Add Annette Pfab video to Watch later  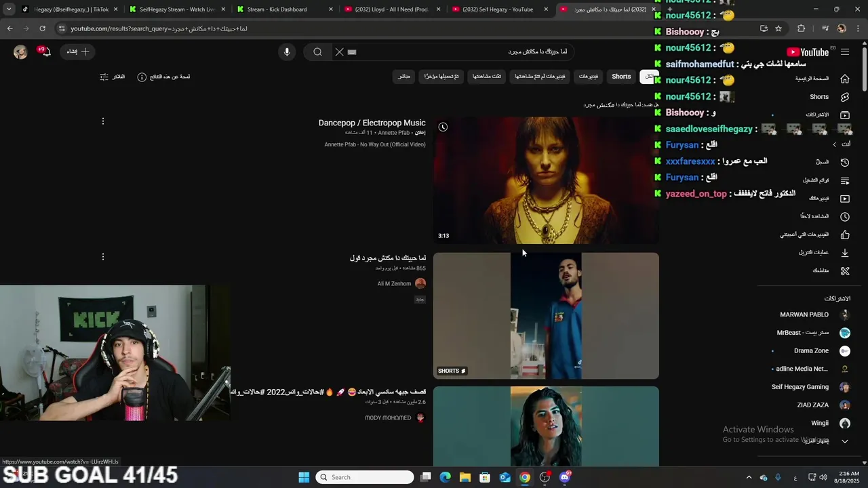[x=443, y=127]
